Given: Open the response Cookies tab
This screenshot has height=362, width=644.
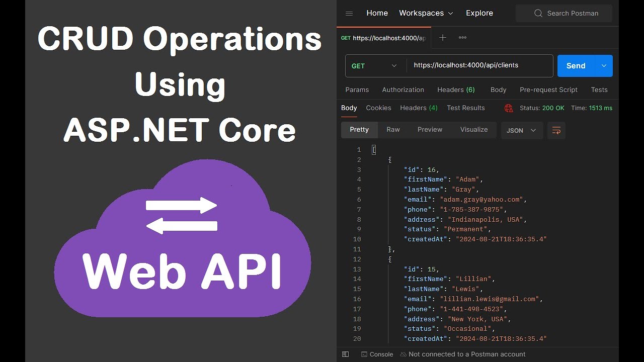Looking at the screenshot, I should 378,108.
